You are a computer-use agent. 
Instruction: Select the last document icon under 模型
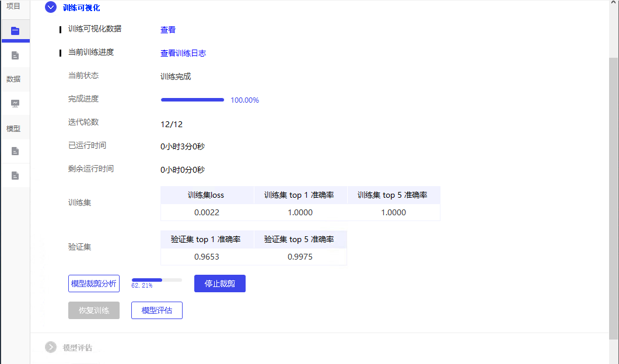tap(15, 175)
